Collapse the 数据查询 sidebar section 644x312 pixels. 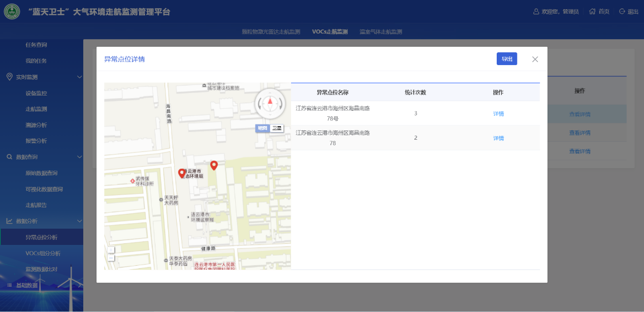[79, 157]
